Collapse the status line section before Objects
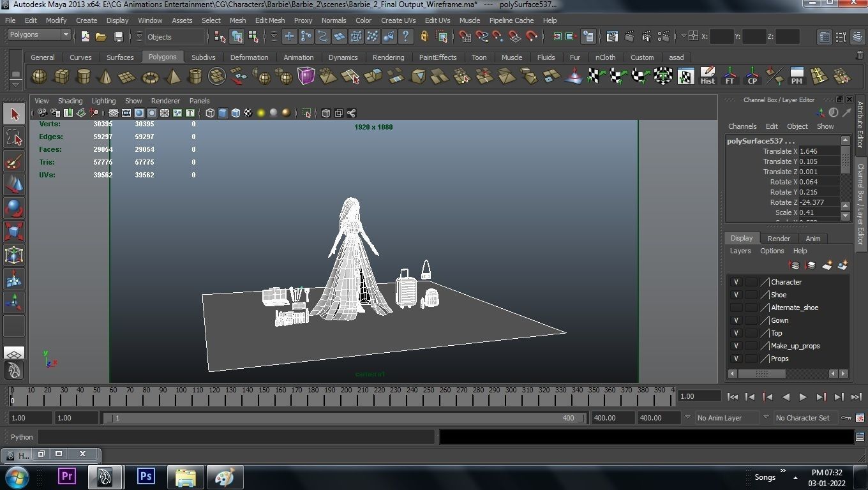The height and width of the screenshot is (490, 868). click(x=139, y=36)
